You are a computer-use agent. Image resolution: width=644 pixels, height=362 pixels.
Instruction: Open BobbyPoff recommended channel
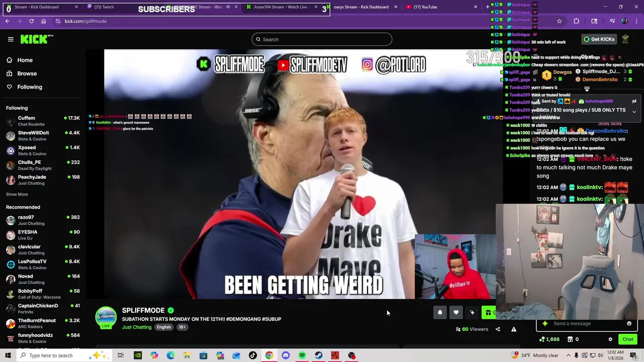[43, 294]
